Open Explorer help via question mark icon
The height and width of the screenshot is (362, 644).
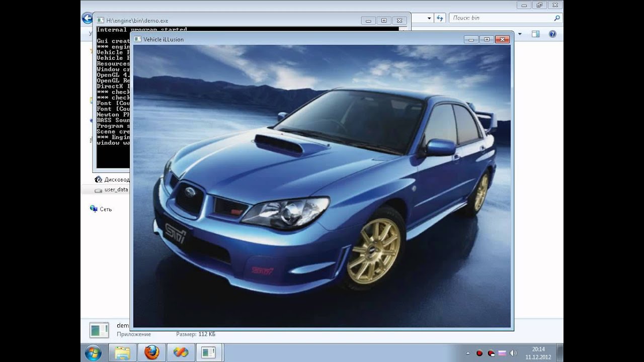pos(552,34)
